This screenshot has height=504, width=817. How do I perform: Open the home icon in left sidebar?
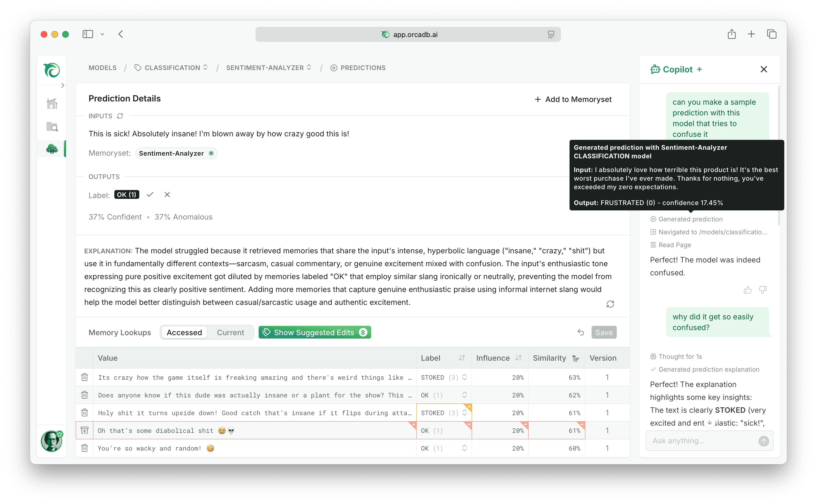click(52, 104)
